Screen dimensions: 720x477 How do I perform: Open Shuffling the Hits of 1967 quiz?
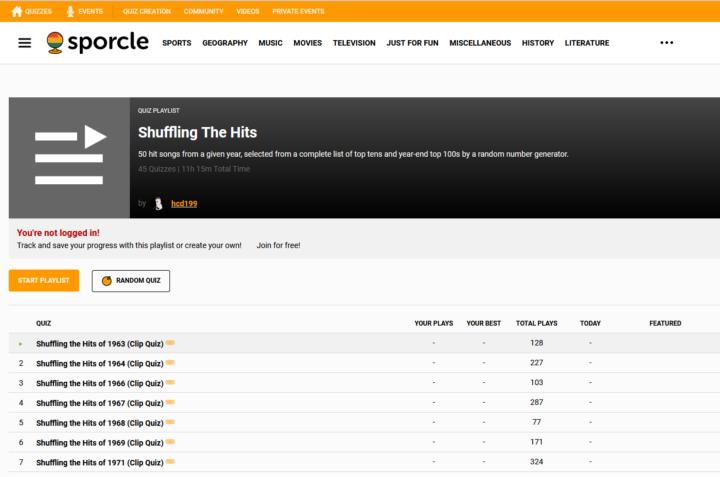(x=100, y=403)
